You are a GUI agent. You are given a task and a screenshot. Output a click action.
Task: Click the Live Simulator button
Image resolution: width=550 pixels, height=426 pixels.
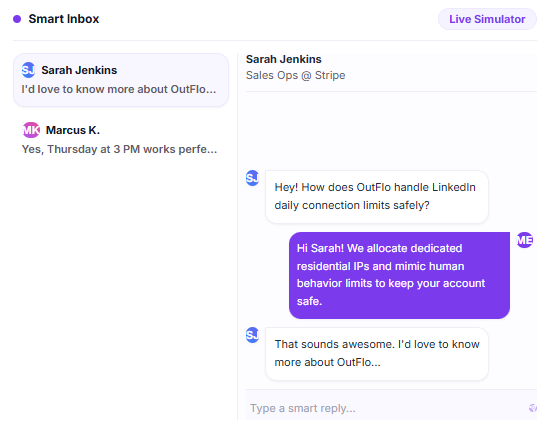[x=487, y=19]
